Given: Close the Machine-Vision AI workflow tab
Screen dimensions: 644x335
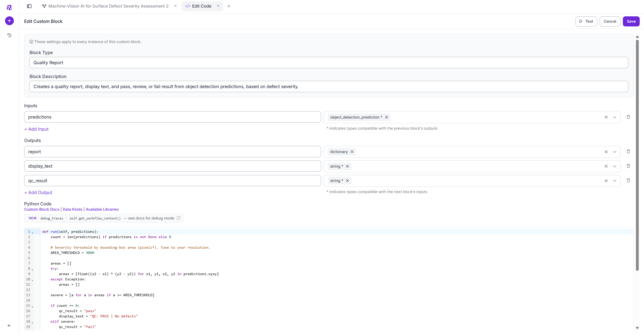Looking at the screenshot, I should coord(176,6).
